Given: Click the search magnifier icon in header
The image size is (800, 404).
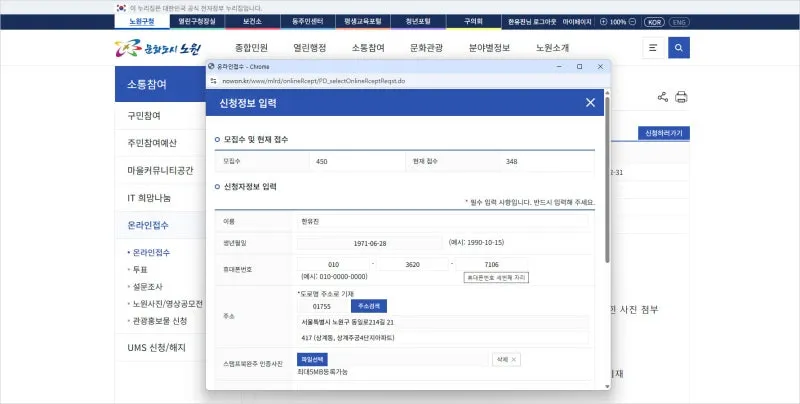Looking at the screenshot, I should [679, 47].
